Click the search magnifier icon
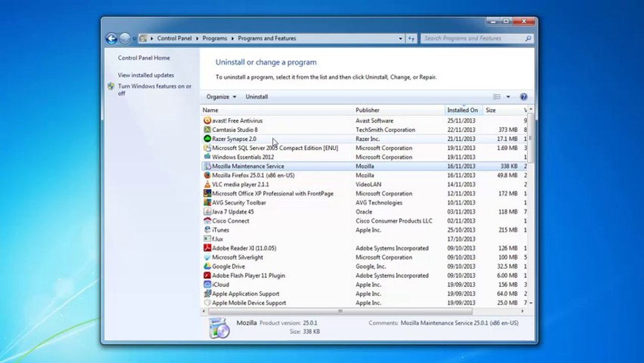Viewport: 644px width, 363px height. [x=528, y=38]
